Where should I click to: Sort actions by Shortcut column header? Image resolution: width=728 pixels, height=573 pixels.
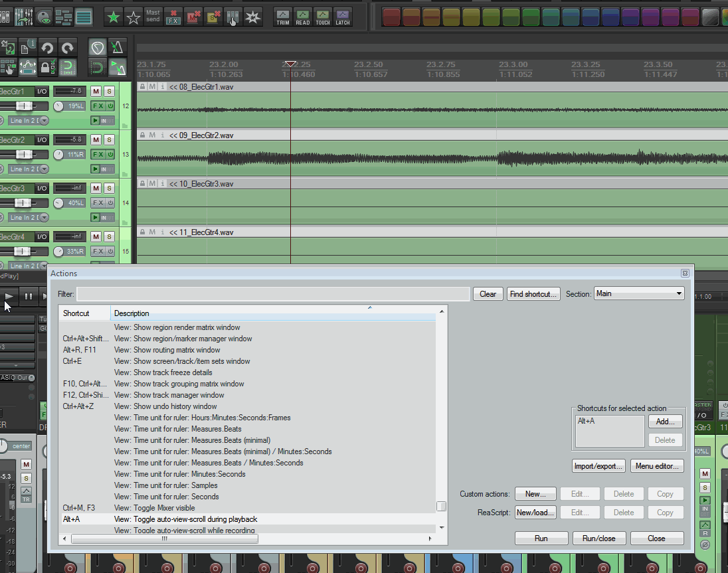coord(84,313)
